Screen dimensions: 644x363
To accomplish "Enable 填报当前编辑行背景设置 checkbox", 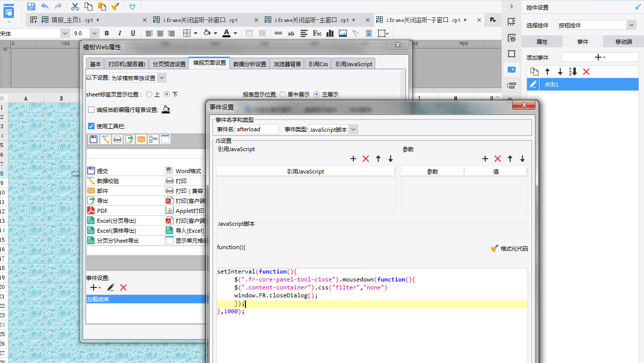I will click(91, 110).
